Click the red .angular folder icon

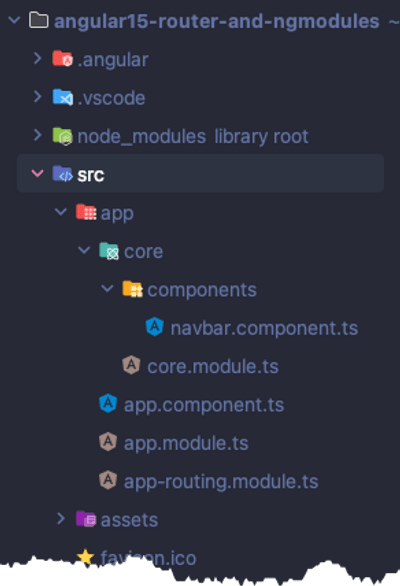(62, 59)
